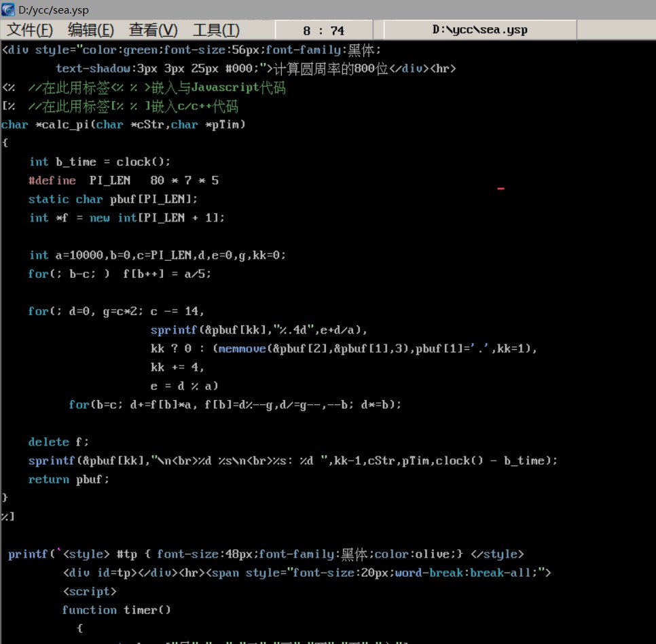Click the app icon in title bar
656x644 pixels.
[9, 10]
